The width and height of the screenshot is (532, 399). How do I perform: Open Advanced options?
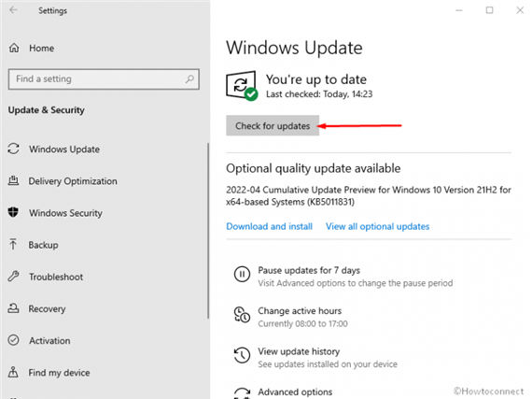pyautogui.click(x=295, y=392)
